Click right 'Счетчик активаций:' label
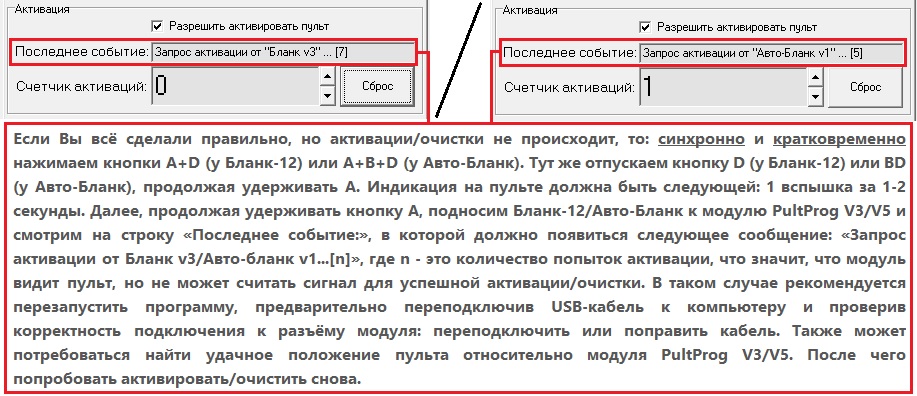Viewport: 917px width, 396px height. coord(570,88)
